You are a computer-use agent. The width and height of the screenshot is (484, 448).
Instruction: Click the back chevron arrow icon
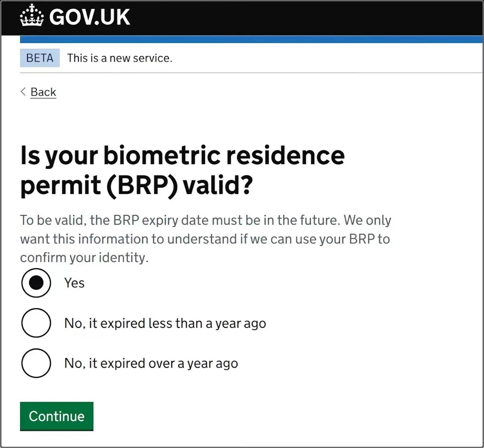23,92
